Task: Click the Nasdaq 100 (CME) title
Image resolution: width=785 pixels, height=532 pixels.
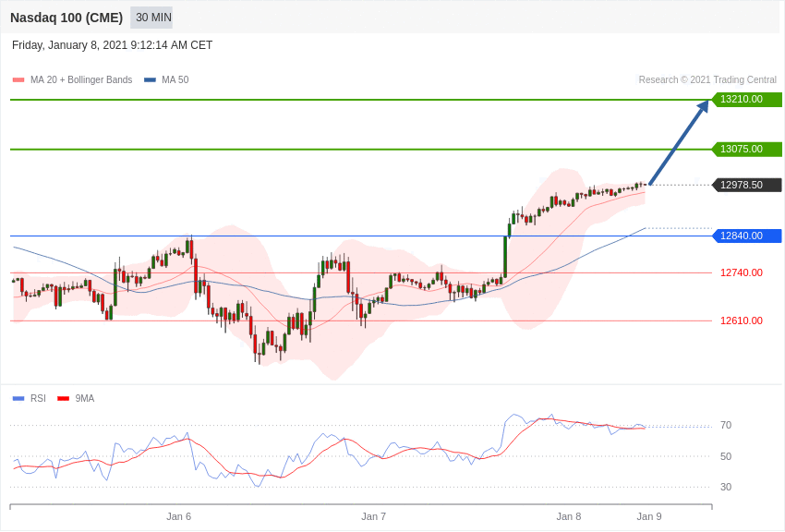Action: pyautogui.click(x=66, y=18)
